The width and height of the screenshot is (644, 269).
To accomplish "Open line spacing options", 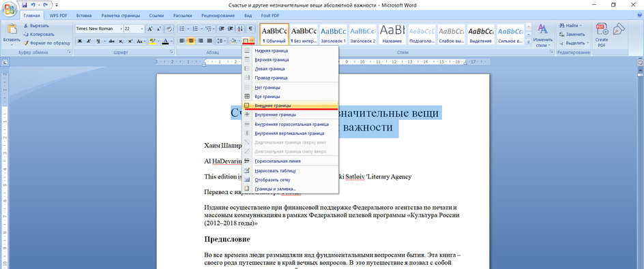I will 222,41.
